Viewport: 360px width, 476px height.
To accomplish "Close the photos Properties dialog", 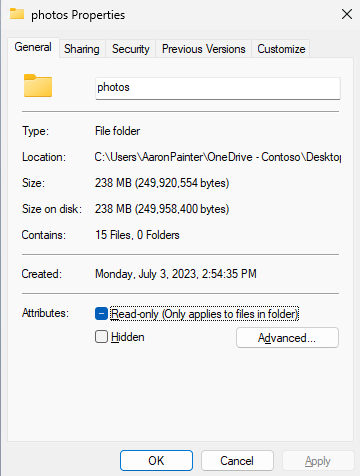I will (347, 14).
